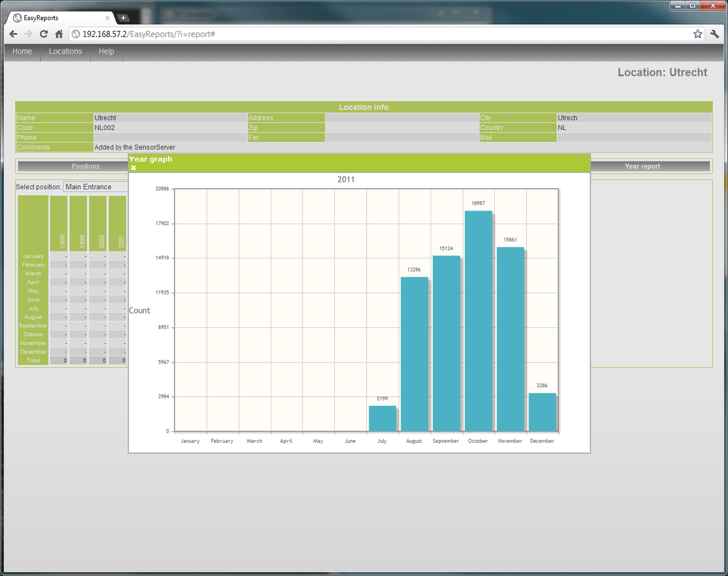Click the browser Back arrow
Viewport: 728px width, 576px height.
13,34
